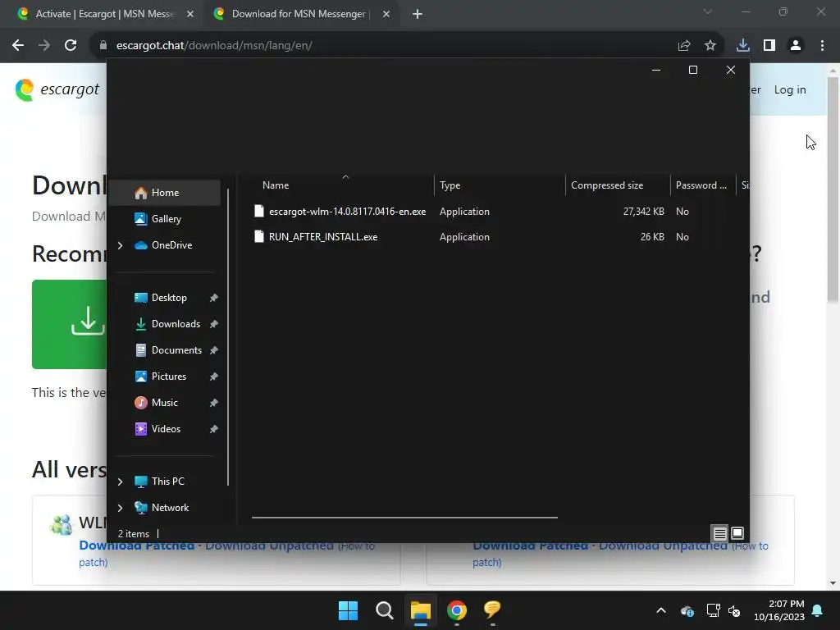Switch to details view in Explorer
The height and width of the screenshot is (630, 840).
[x=719, y=533]
